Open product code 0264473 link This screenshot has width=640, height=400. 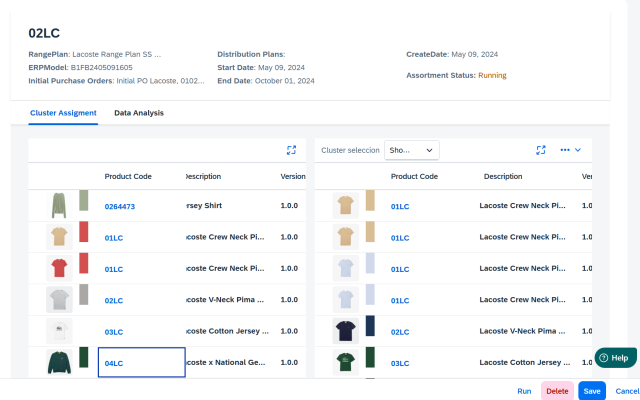(x=119, y=206)
